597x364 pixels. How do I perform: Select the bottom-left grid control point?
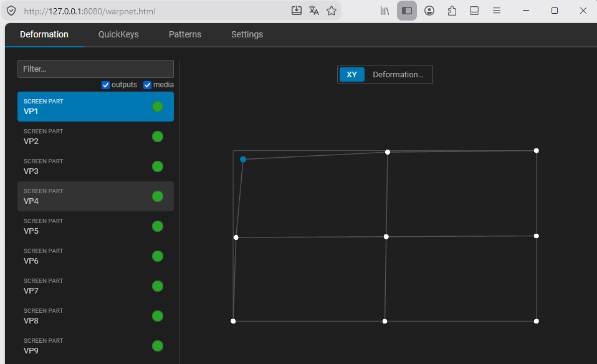[x=233, y=322]
